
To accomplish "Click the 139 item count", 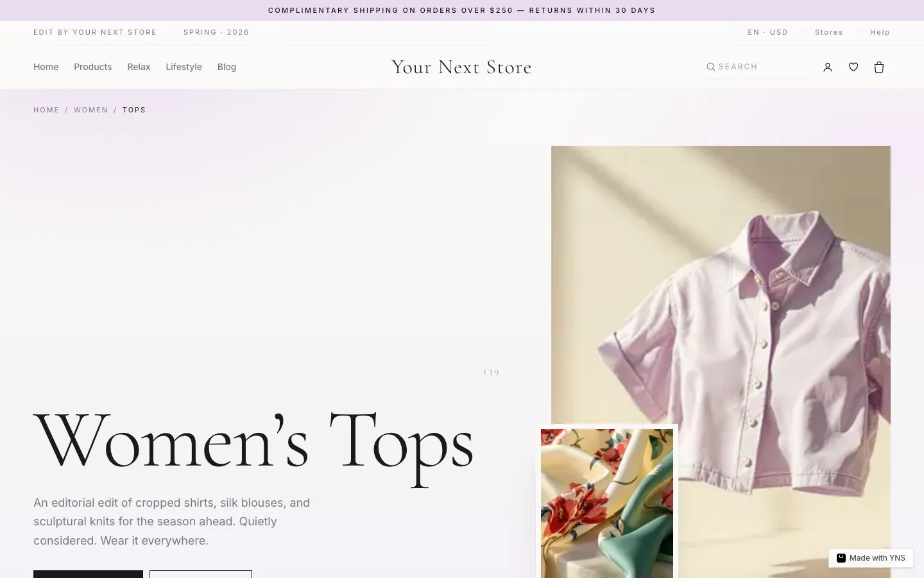I will tap(491, 372).
